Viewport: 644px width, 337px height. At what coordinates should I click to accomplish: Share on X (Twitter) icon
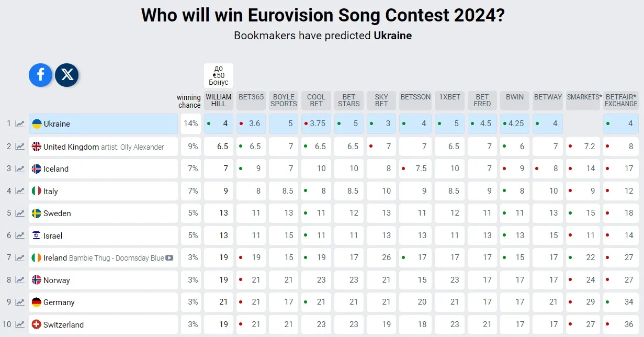pos(67,75)
